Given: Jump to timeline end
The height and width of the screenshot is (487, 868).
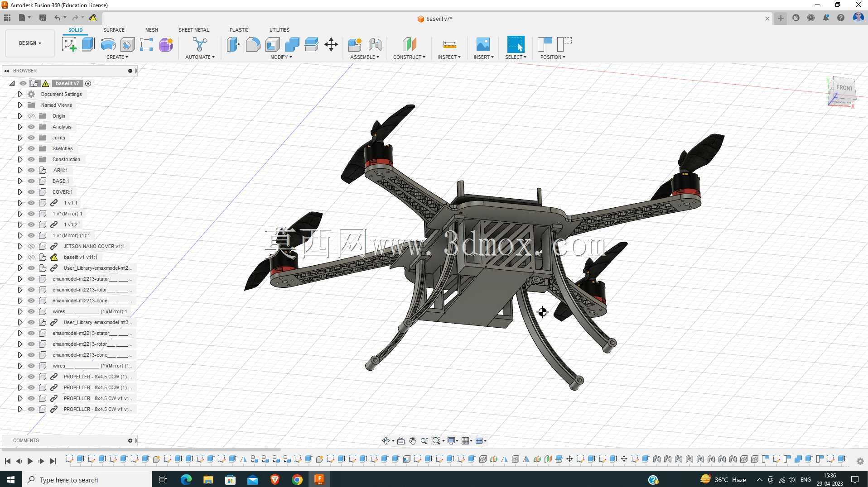Looking at the screenshot, I should (x=53, y=461).
